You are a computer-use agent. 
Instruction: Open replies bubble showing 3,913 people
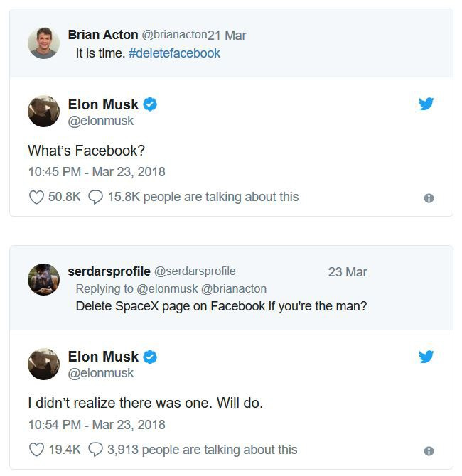pos(95,450)
